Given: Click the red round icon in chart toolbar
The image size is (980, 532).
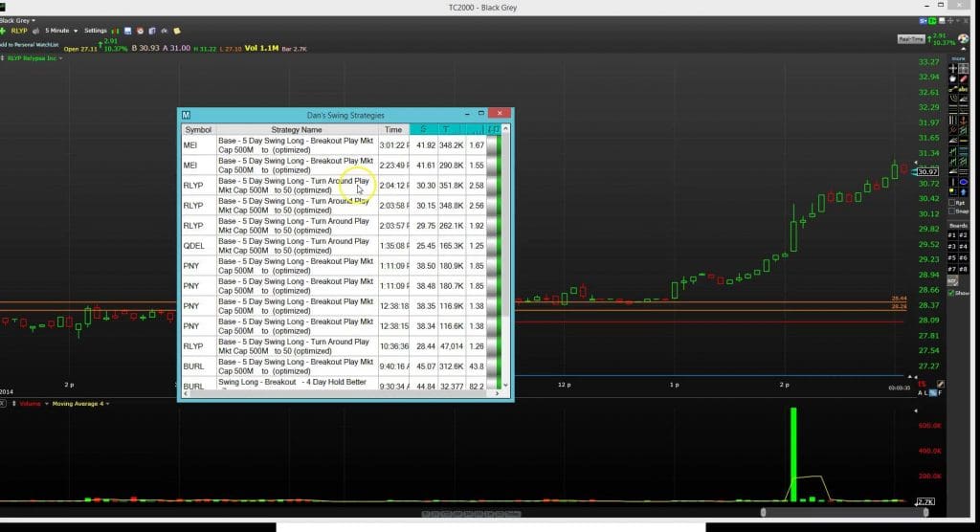Looking at the screenshot, I should pos(140,31).
